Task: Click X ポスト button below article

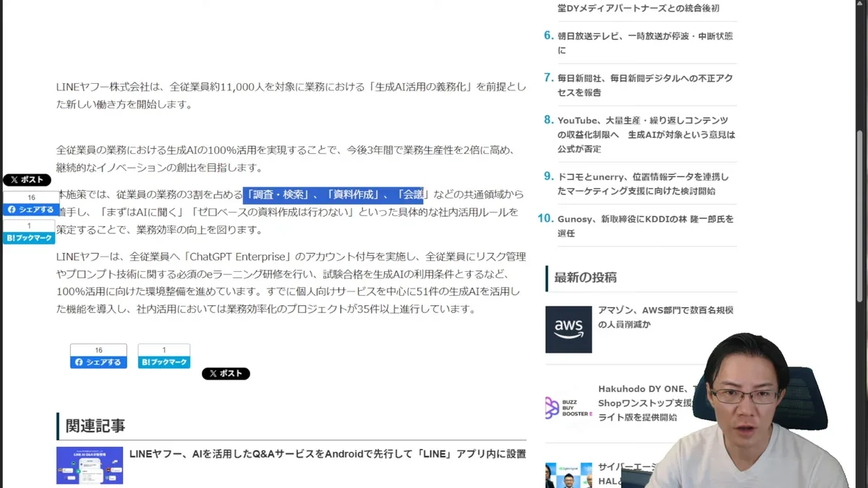Action: (226, 374)
